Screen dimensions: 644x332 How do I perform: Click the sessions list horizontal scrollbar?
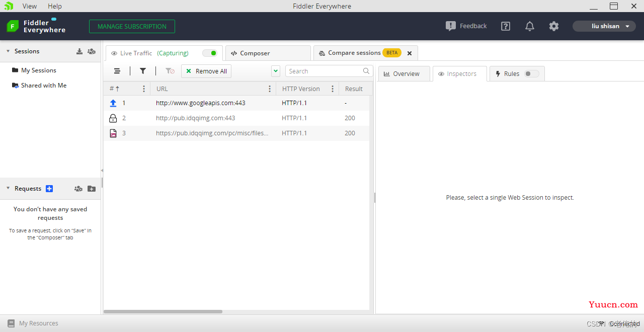(163, 312)
